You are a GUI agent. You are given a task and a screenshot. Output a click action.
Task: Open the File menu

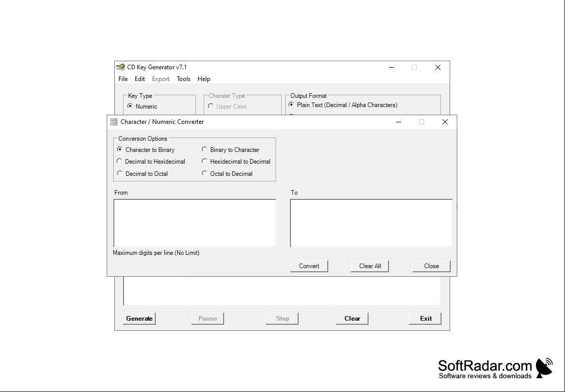[x=123, y=79]
